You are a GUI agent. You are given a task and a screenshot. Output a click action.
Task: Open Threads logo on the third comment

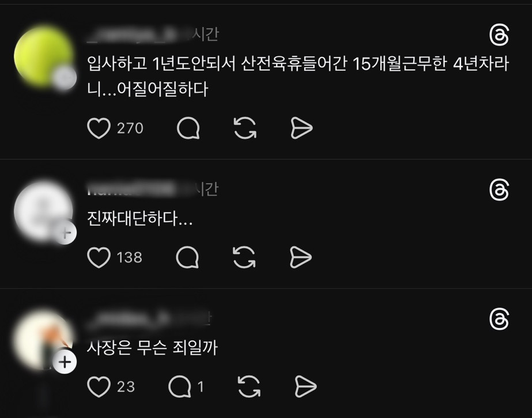tap(499, 319)
